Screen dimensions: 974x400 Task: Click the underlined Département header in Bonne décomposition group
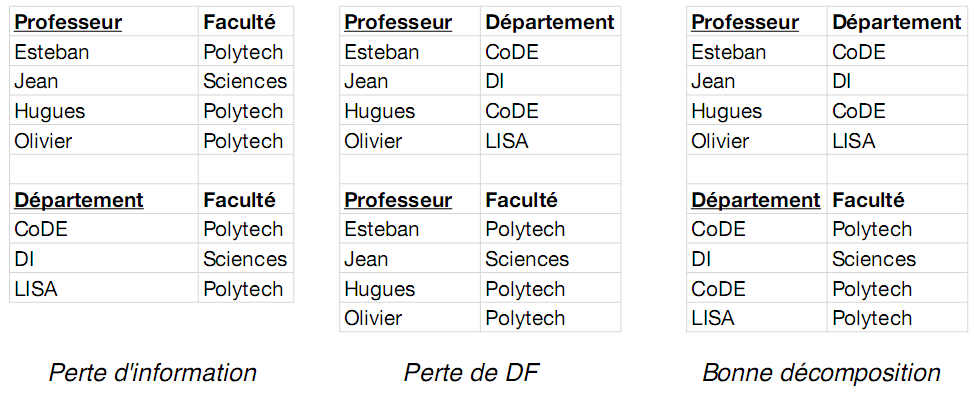755,200
